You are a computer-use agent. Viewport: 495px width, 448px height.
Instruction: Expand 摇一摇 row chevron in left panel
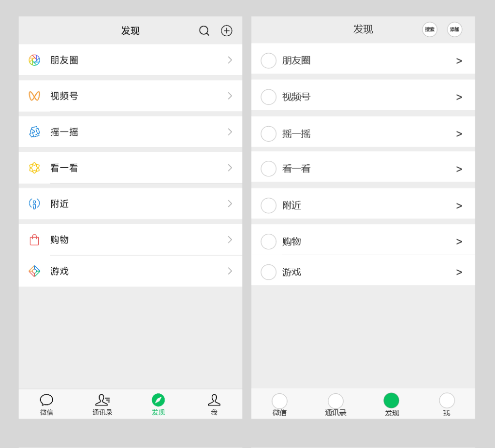(x=230, y=132)
